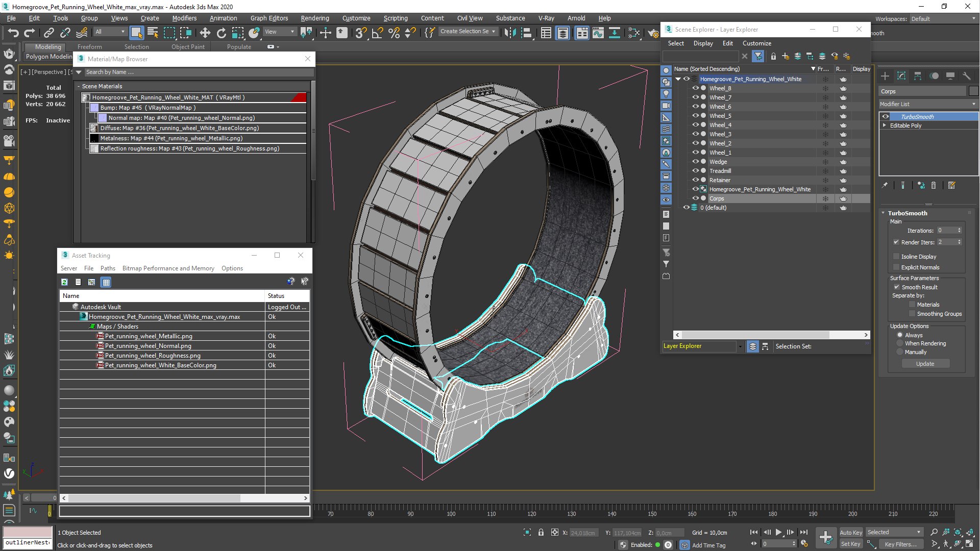The image size is (980, 551).
Task: Activate the Rotate tool icon
Action: point(221,33)
